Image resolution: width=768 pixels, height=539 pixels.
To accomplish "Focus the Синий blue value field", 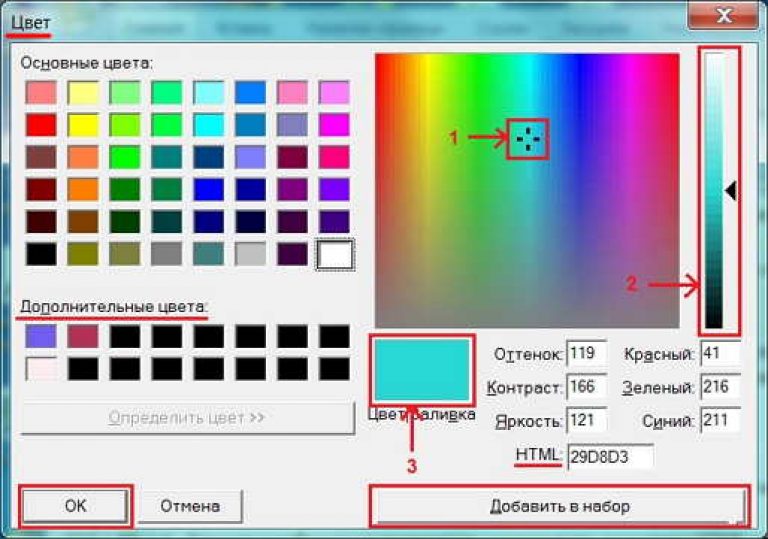I will point(720,420).
